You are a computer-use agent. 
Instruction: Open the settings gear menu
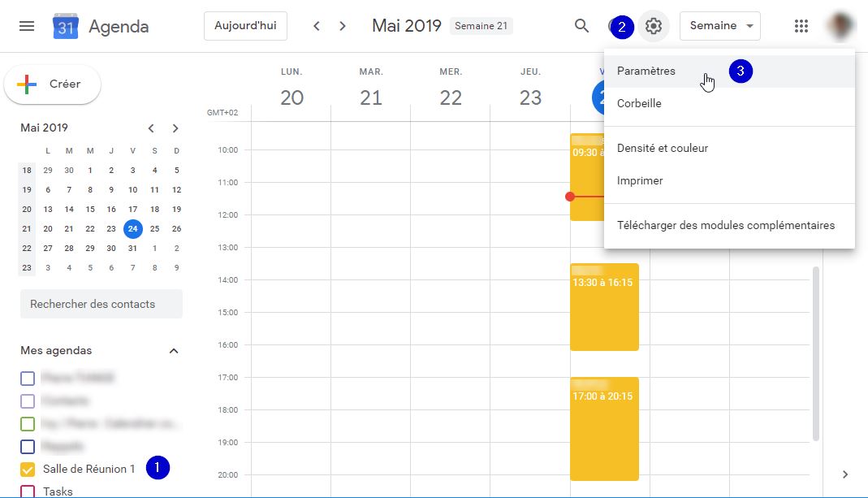pos(654,26)
